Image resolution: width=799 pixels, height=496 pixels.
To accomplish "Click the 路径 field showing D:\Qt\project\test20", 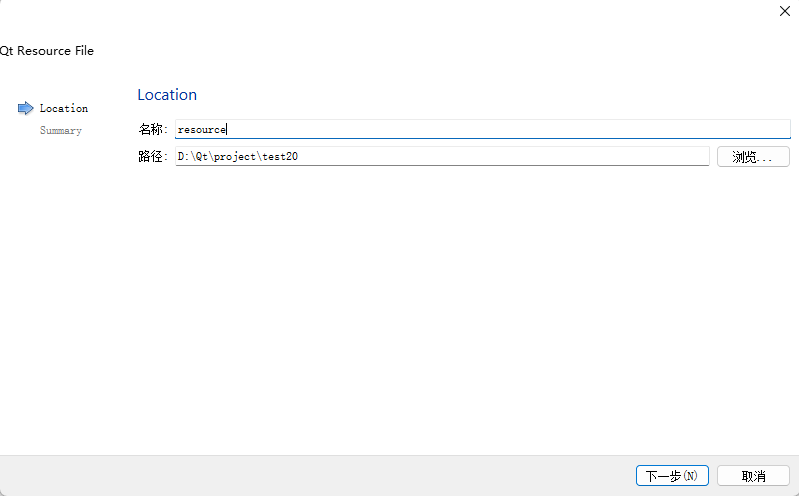I will pos(442,156).
